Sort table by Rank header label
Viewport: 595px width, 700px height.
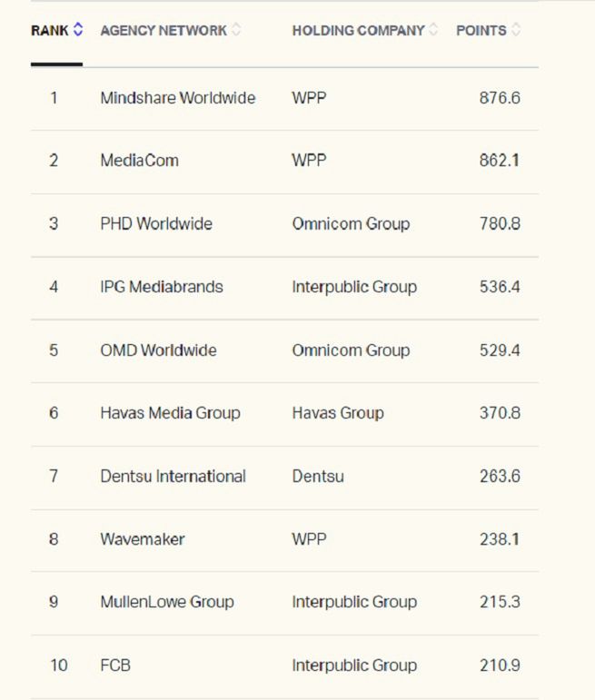point(49,30)
